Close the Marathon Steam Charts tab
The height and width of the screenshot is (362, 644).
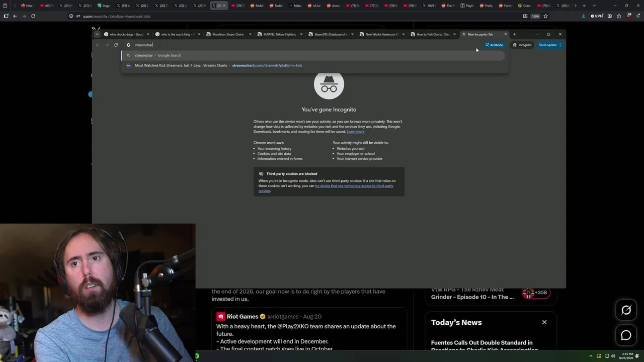point(250,34)
